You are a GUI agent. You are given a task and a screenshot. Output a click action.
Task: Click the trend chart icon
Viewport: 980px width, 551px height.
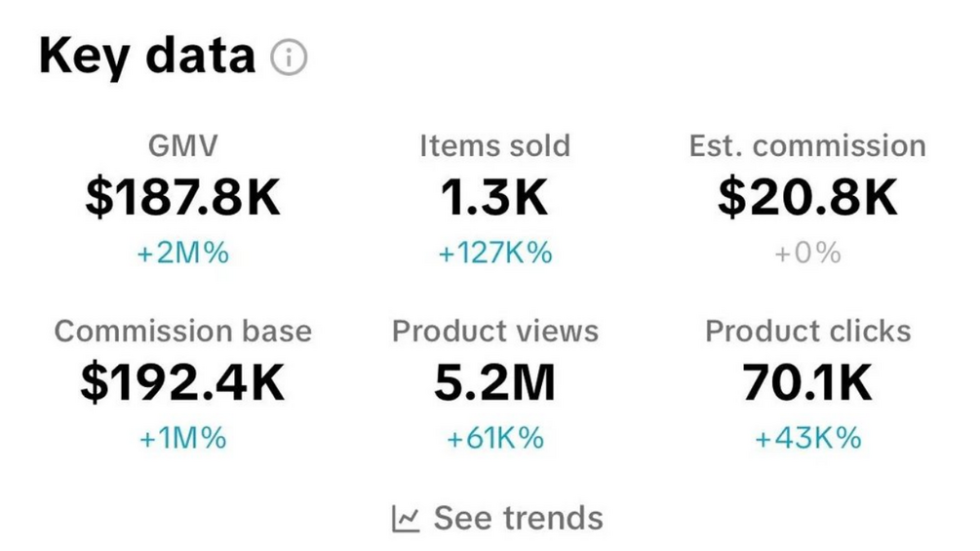pos(406,518)
